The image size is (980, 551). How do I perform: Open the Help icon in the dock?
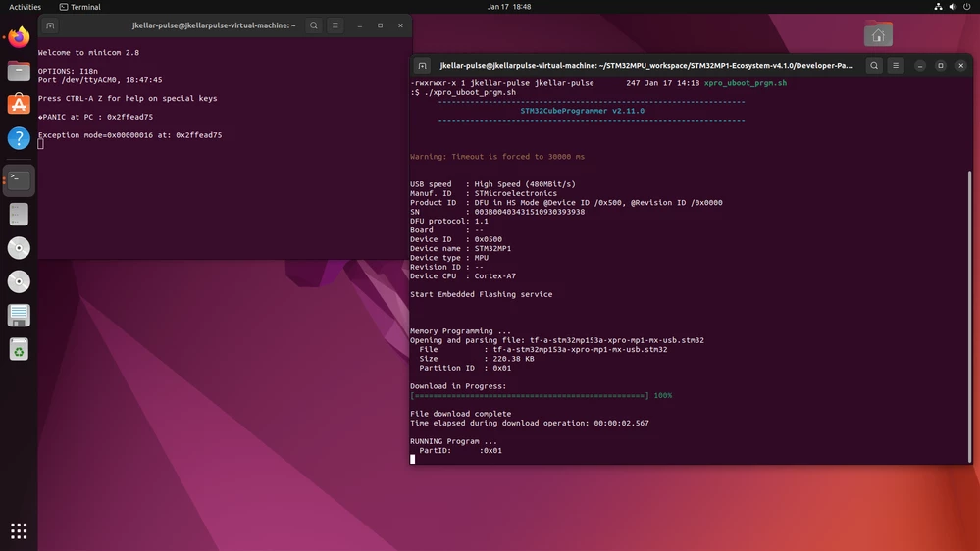pos(19,138)
